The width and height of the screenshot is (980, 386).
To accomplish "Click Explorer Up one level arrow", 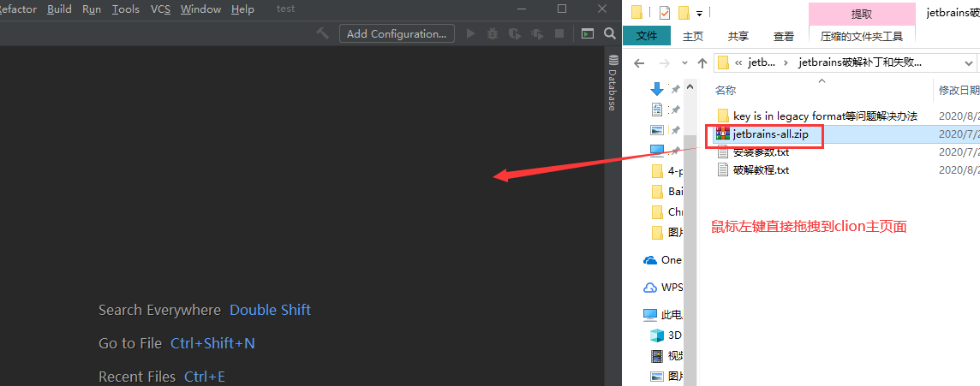I will pos(702,63).
